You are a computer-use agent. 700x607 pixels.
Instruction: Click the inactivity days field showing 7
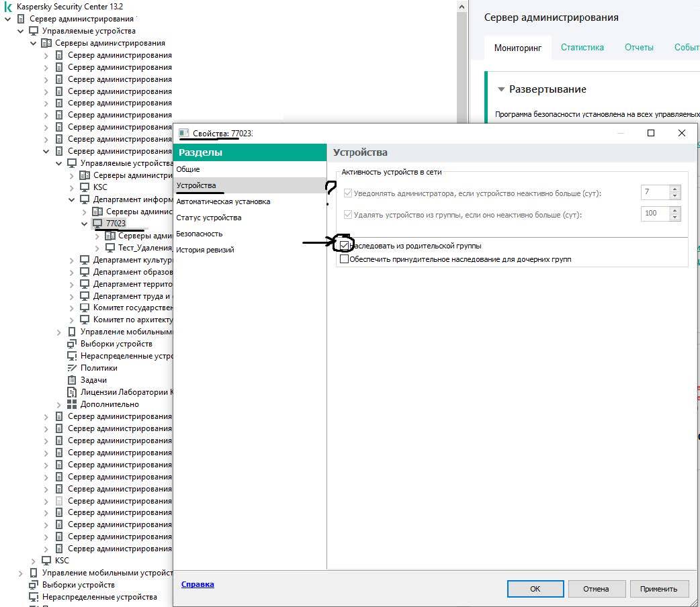[654, 193]
